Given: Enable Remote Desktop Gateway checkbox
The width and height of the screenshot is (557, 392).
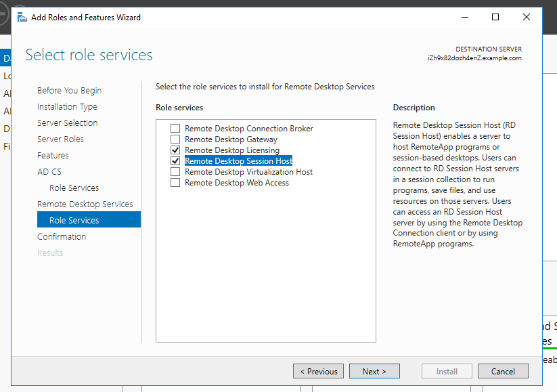Looking at the screenshot, I should [x=175, y=139].
